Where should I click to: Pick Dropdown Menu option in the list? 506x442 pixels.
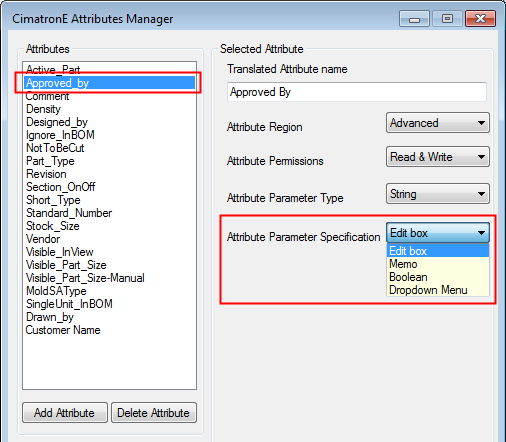(x=437, y=290)
